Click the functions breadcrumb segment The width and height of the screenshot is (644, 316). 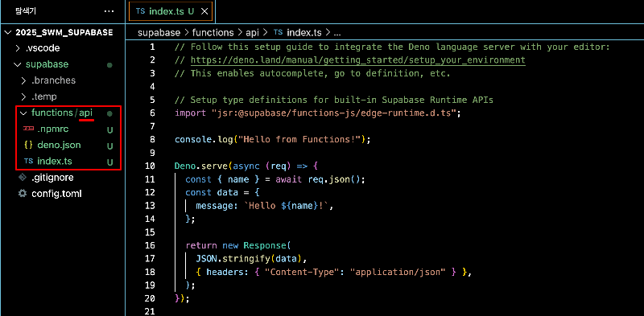tap(213, 32)
